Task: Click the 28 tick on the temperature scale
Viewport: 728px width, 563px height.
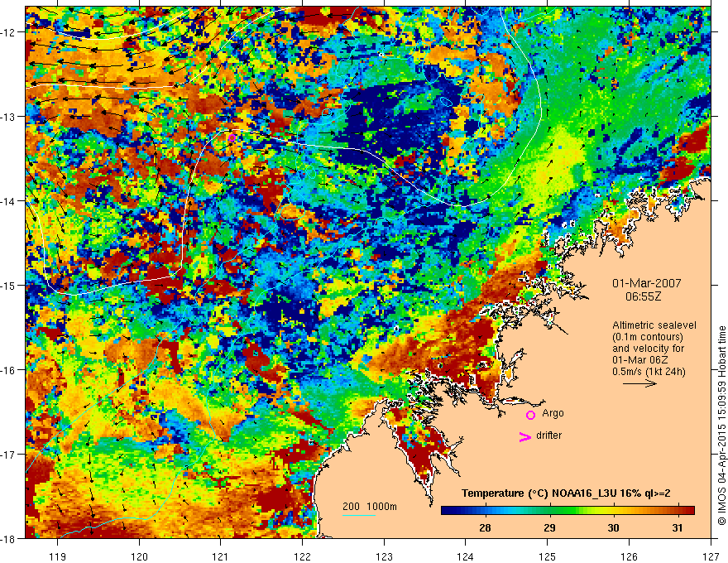Action: [x=485, y=527]
